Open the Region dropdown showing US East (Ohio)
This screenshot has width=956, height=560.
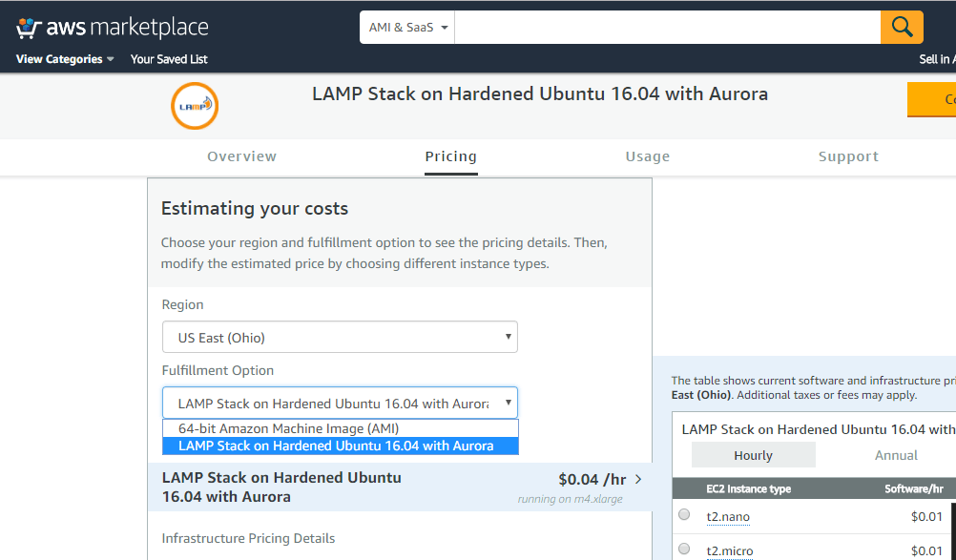[x=340, y=337]
